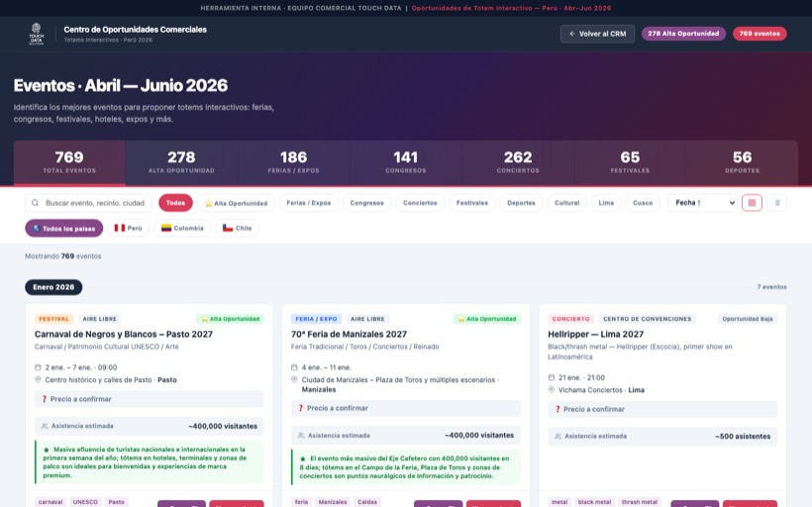Viewport: 812px width, 507px height.
Task: Select the 769 Total Eventos stat tab
Action: pyautogui.click(x=69, y=162)
